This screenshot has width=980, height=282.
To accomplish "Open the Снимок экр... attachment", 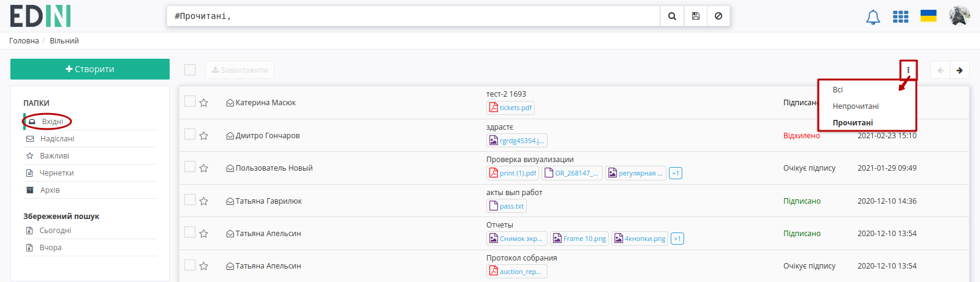I will pyautogui.click(x=517, y=239).
